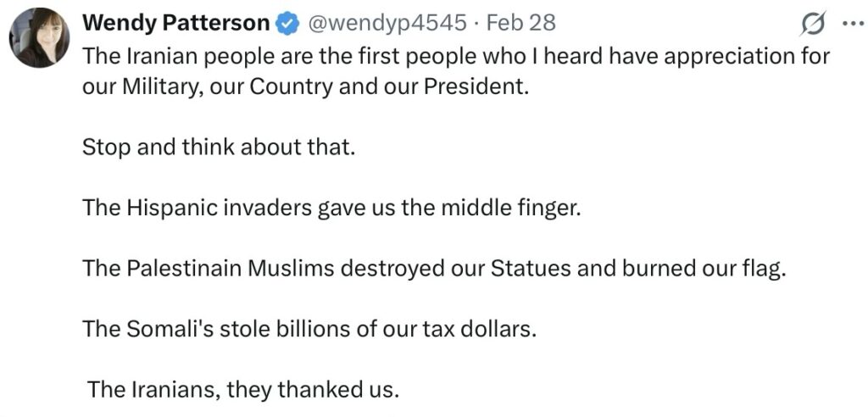Open the Wendy Patterson display name link
The width and height of the screenshot is (868, 417).
(175, 24)
